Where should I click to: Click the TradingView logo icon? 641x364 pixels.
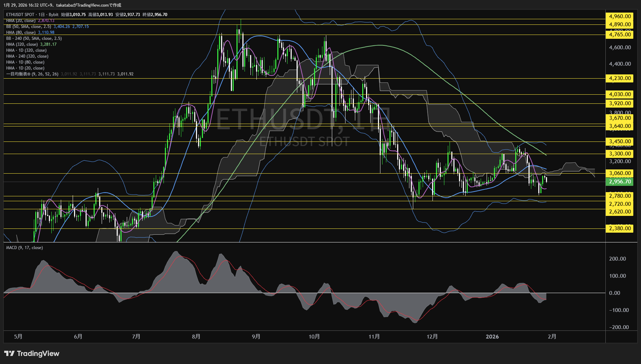tap(9, 354)
